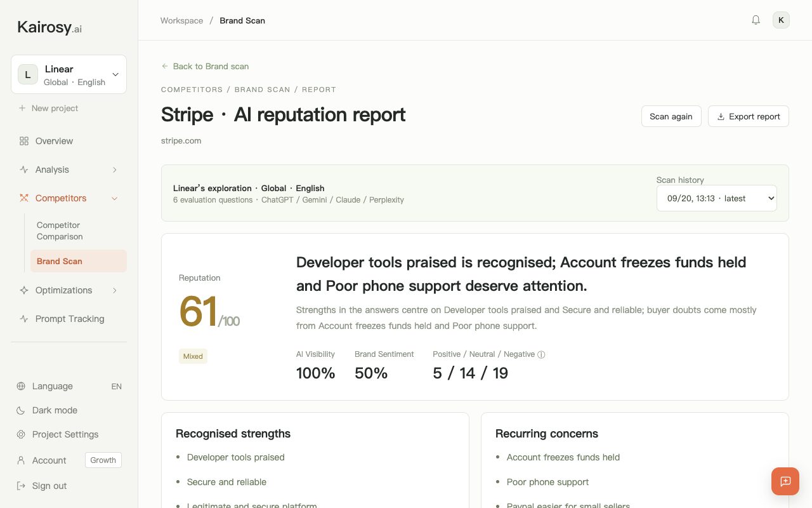812x508 pixels.
Task: Click the Secure and reliable strength item
Action: click(226, 482)
